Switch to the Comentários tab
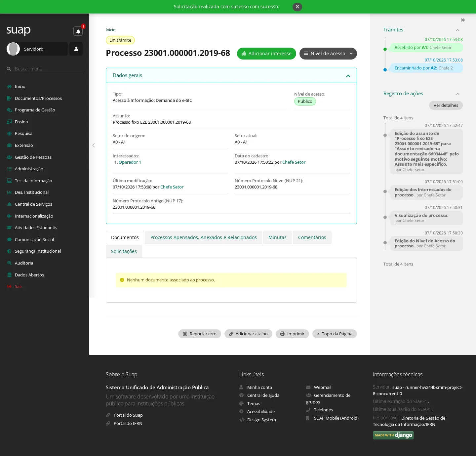 (x=312, y=237)
